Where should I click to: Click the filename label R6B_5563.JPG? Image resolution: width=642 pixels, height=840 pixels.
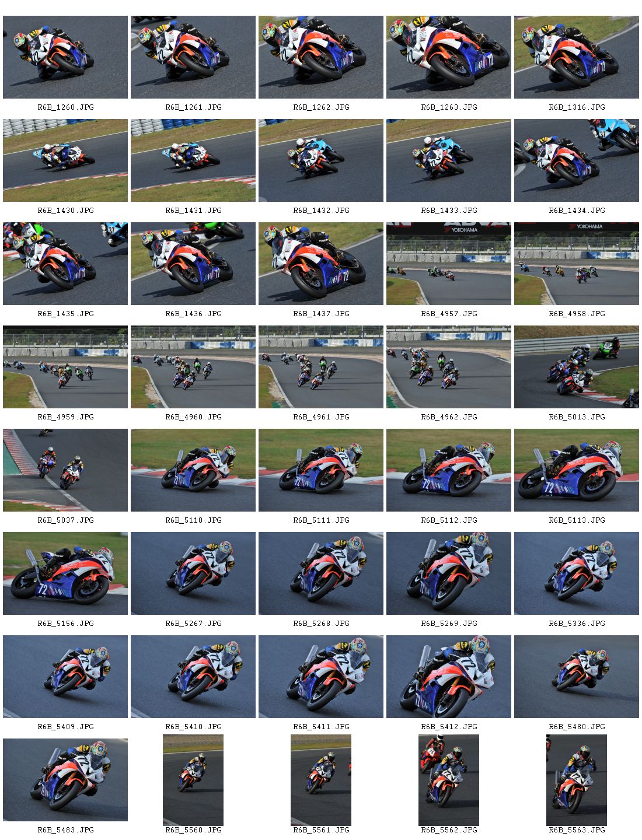(x=577, y=829)
